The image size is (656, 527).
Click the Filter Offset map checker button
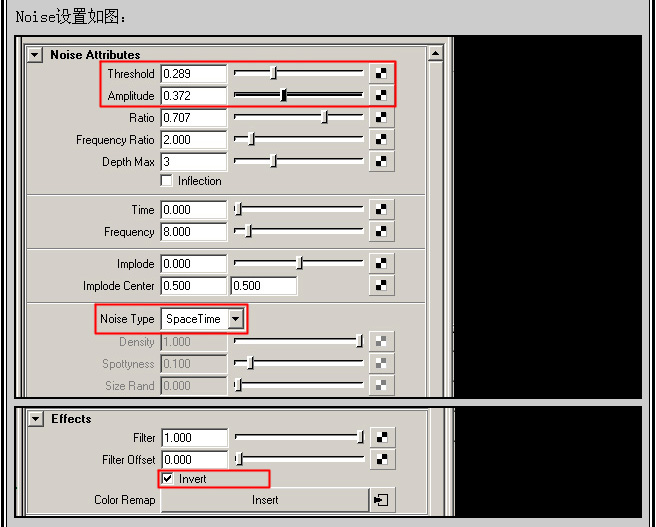pos(382,459)
